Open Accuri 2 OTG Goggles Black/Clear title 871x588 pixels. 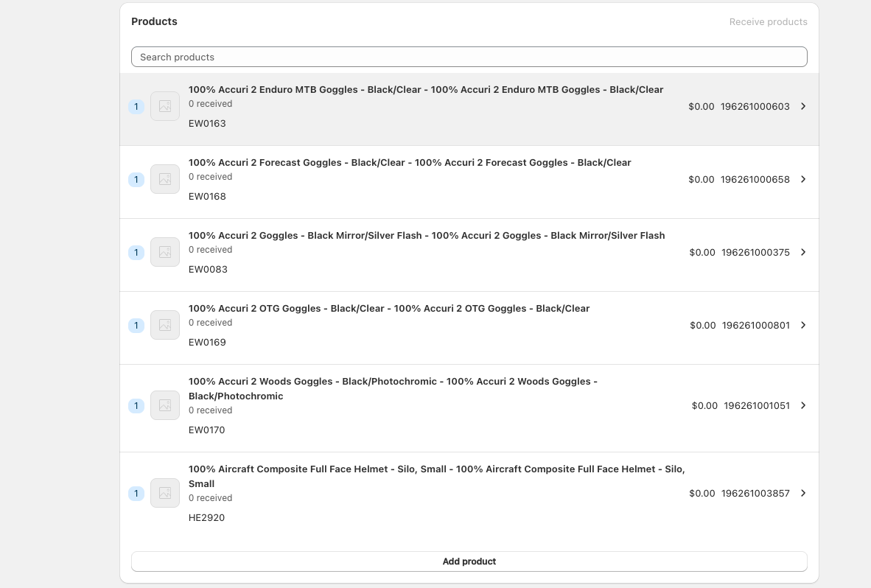389,309
